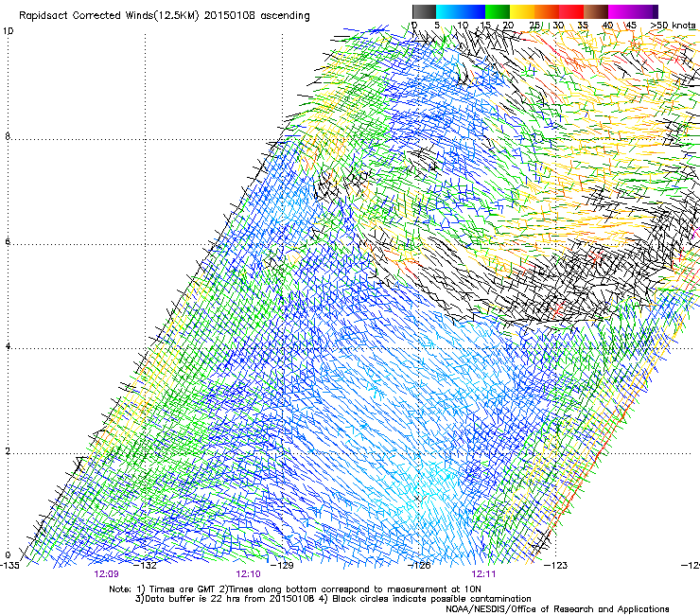700x615 pixels.
Task: Select the yellow 20–25 knots color segment
Action: [522, 11]
